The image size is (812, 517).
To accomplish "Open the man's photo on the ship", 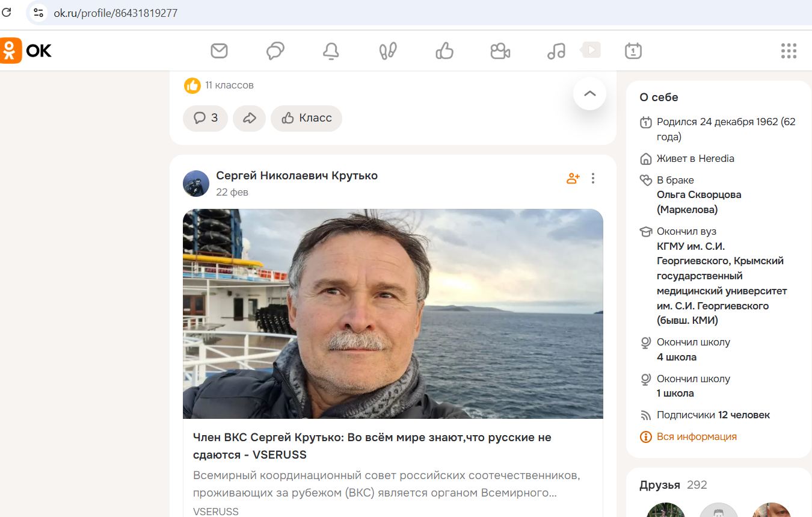I will [x=393, y=314].
